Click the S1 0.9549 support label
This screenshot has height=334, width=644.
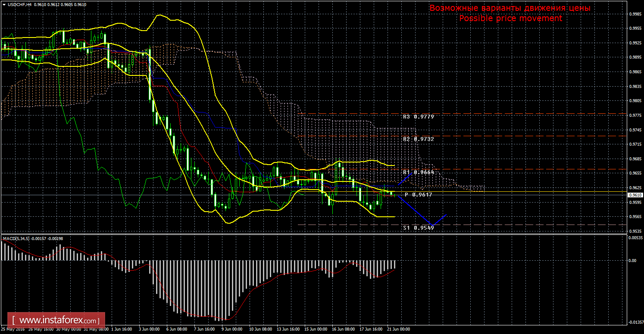pos(418,228)
